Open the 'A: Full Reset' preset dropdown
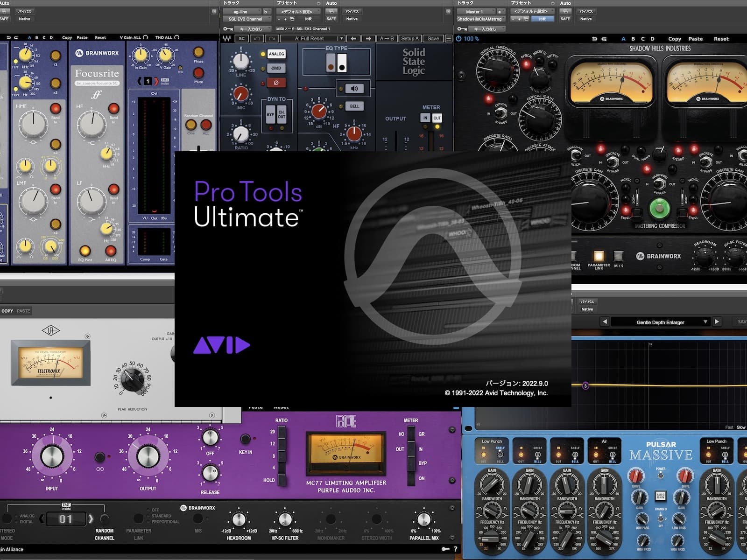 point(312,39)
